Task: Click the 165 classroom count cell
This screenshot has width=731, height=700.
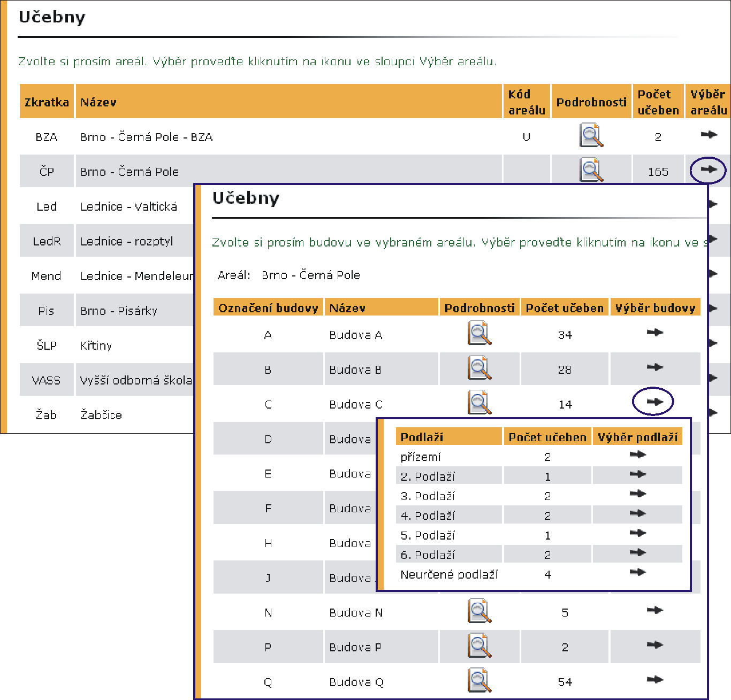Action: 658,172
